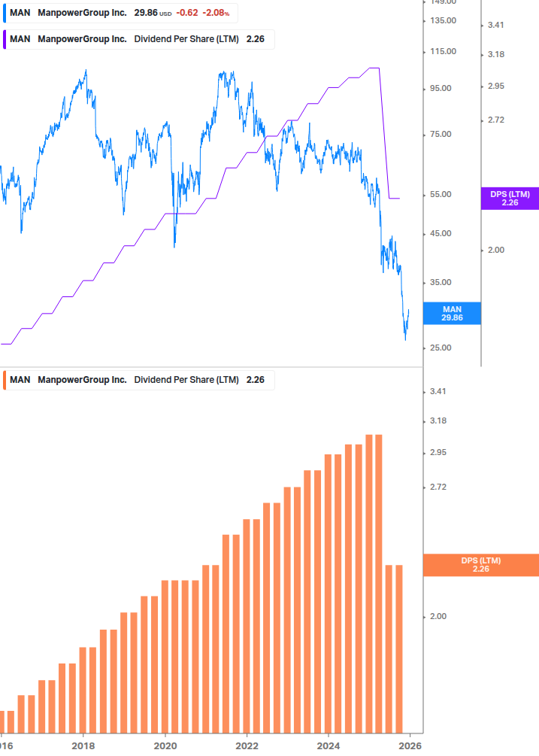Click the 2.00 value on lower chart axis
Image resolution: width=539 pixels, height=756 pixels.
(x=438, y=617)
